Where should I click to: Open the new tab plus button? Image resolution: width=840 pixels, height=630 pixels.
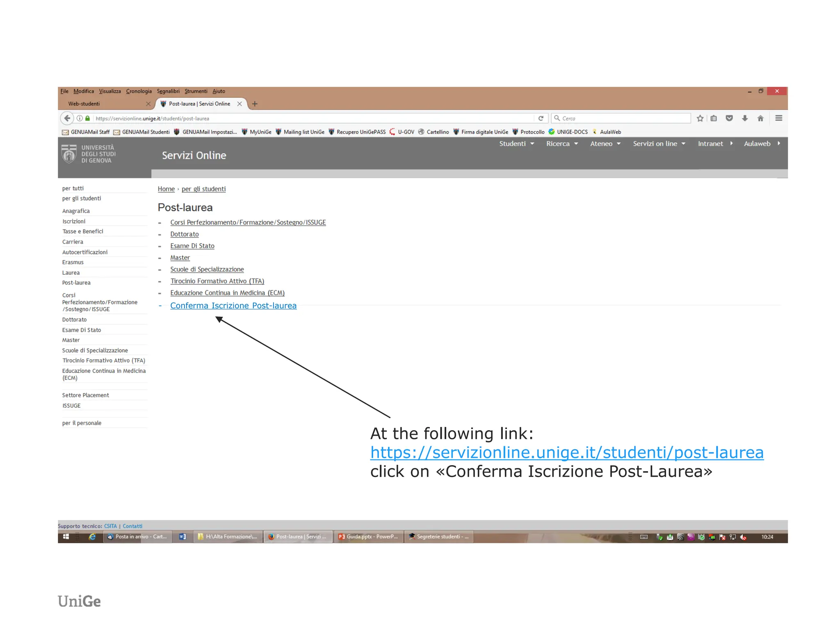255,104
